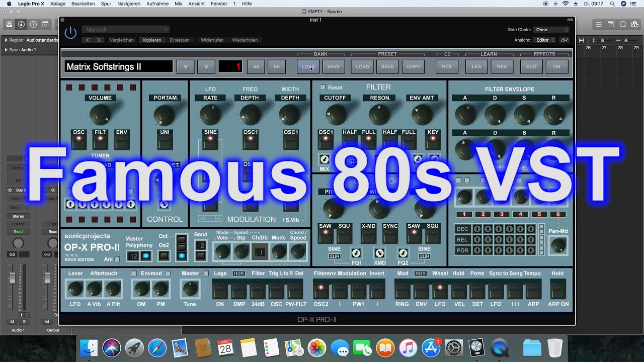Click the Widerrufen button
644x362 pixels.
pos(212,40)
